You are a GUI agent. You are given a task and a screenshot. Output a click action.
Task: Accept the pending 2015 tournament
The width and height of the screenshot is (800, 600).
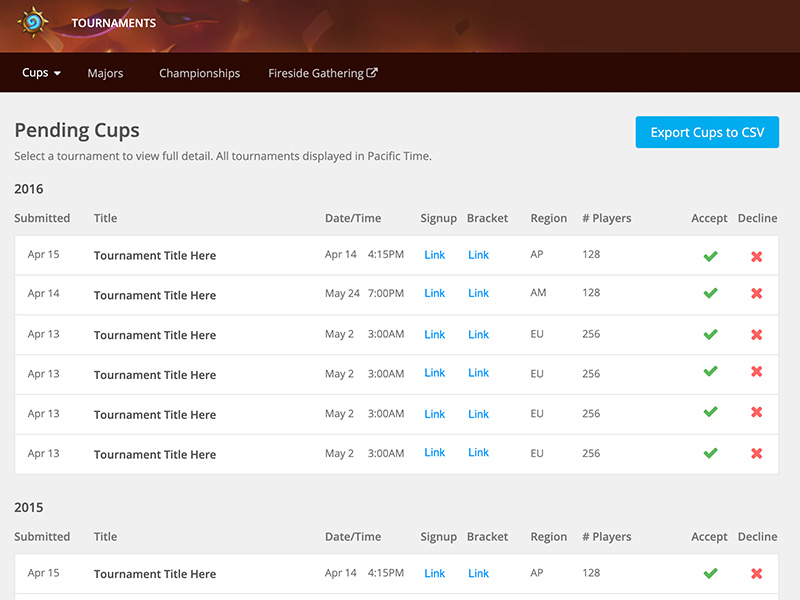pyautogui.click(x=710, y=573)
